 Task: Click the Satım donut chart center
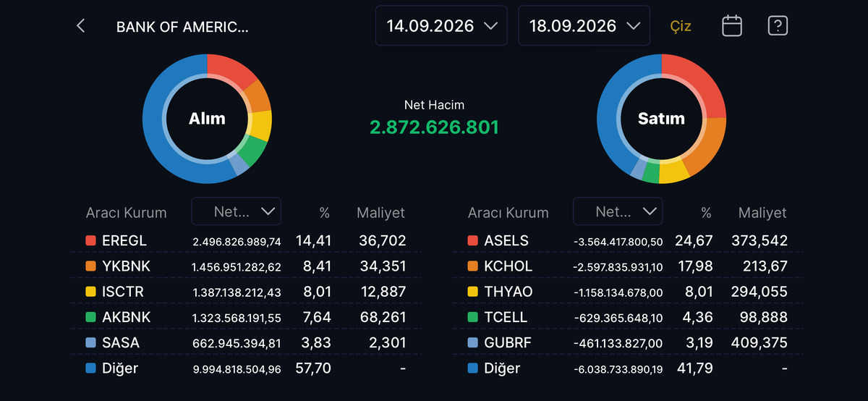(x=661, y=118)
